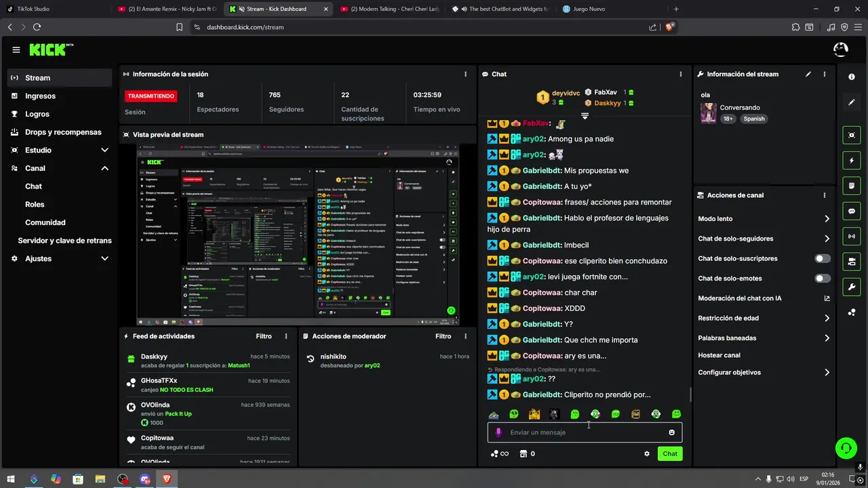
Task: Open the Windows Start menu
Action: 9,479
